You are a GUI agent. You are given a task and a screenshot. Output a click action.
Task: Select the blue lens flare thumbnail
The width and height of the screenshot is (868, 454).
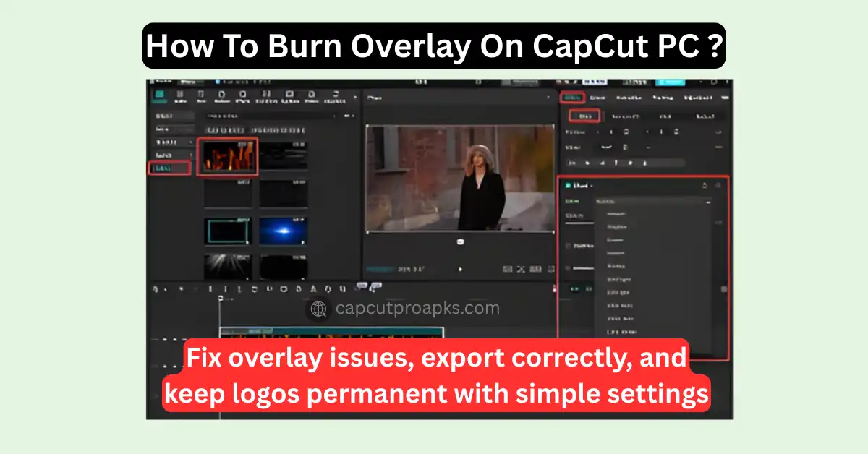coord(284,231)
